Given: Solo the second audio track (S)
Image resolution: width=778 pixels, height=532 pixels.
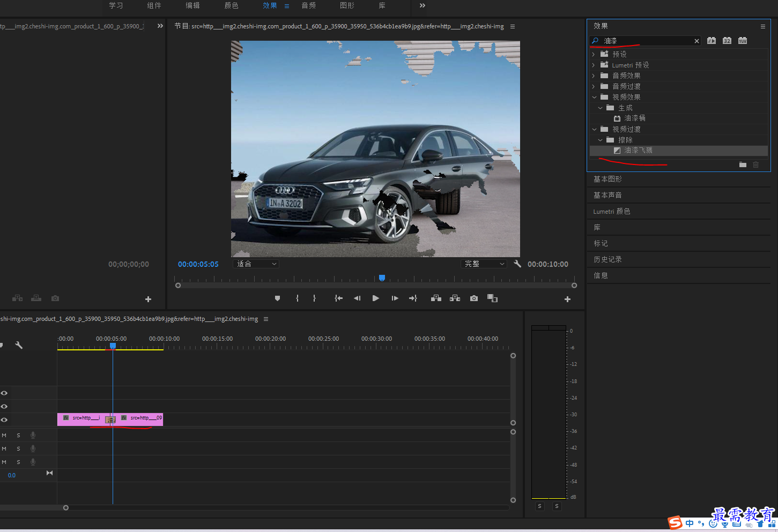Looking at the screenshot, I should (x=18, y=448).
